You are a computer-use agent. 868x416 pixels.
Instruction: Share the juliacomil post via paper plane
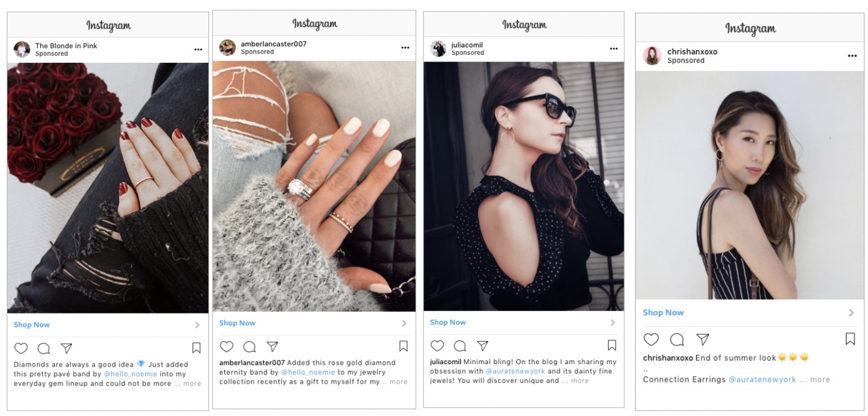click(483, 345)
